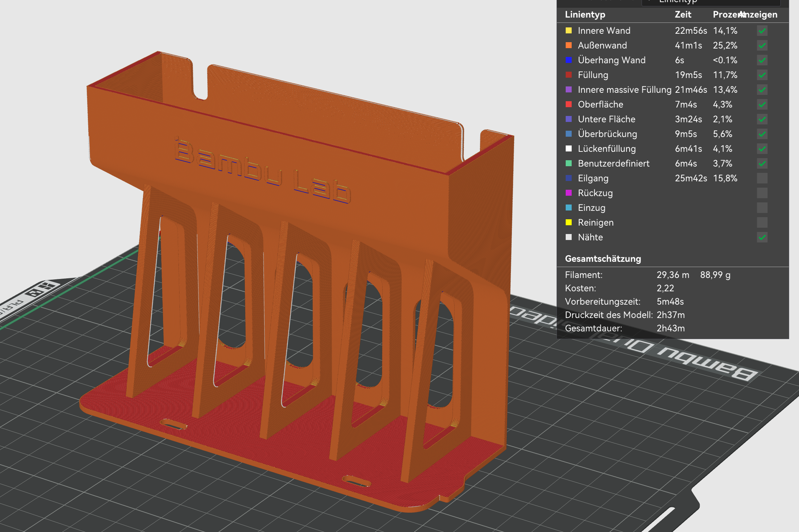Click the Untere Fläche color swatch
Viewport: 799px width, 532px height.
[569, 119]
